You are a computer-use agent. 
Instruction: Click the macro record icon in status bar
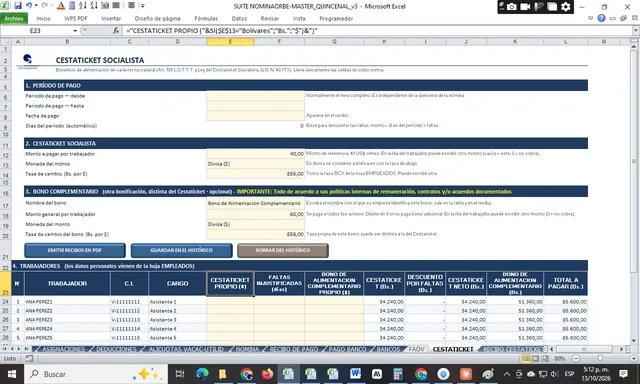point(29,359)
